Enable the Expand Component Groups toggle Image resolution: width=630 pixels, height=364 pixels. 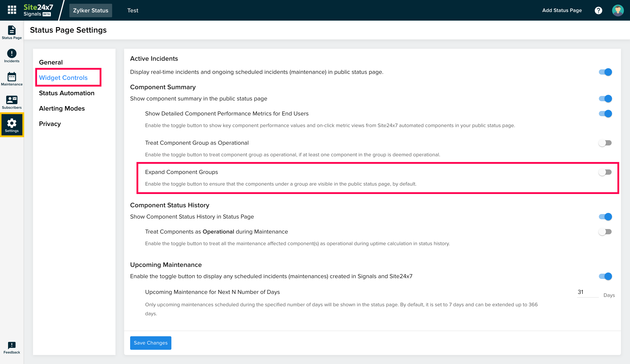(x=605, y=172)
